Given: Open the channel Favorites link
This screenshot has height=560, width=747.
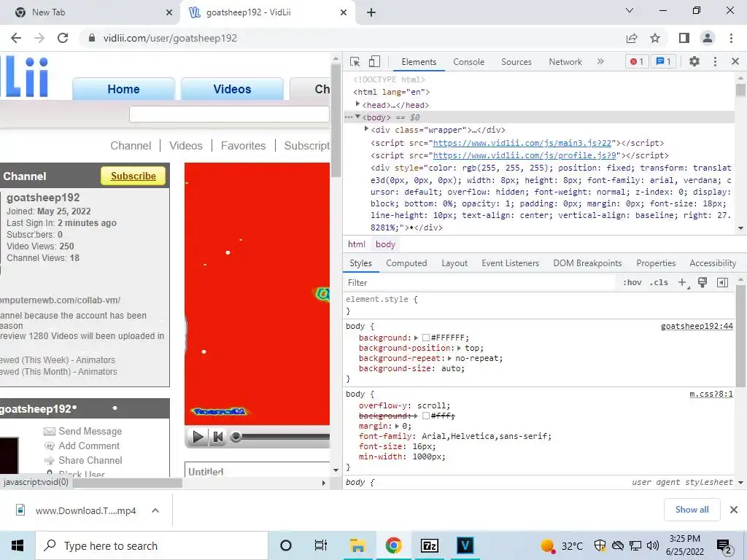Looking at the screenshot, I should (243, 146).
